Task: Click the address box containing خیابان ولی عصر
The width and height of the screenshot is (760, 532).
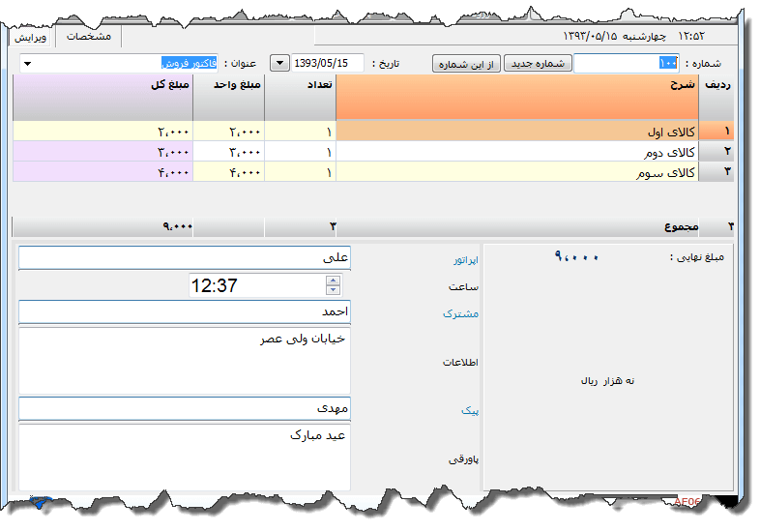Action: pyautogui.click(x=184, y=359)
